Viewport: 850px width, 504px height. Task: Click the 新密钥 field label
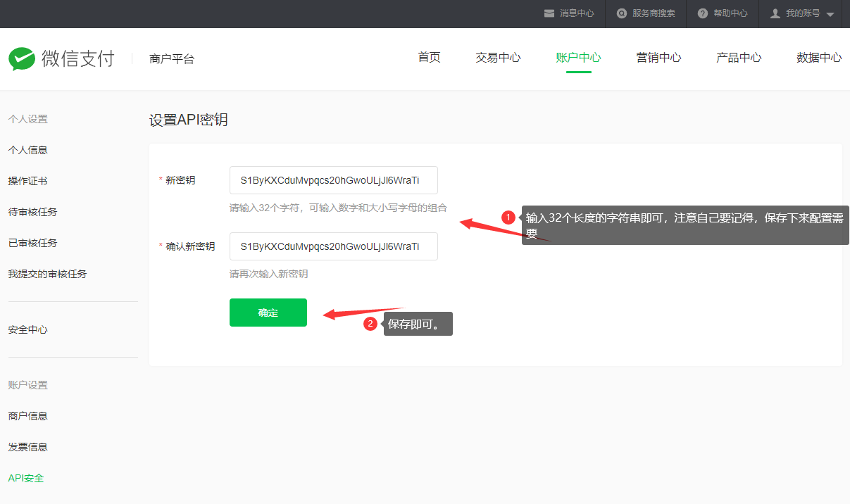(180, 180)
